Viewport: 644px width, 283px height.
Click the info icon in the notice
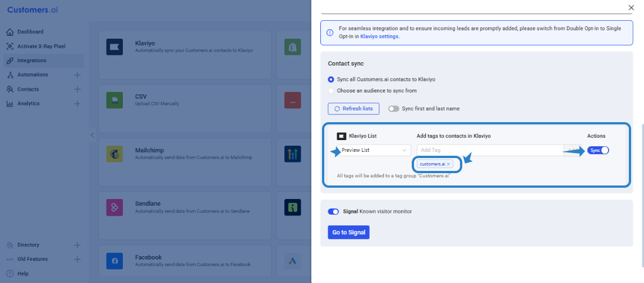(x=330, y=33)
